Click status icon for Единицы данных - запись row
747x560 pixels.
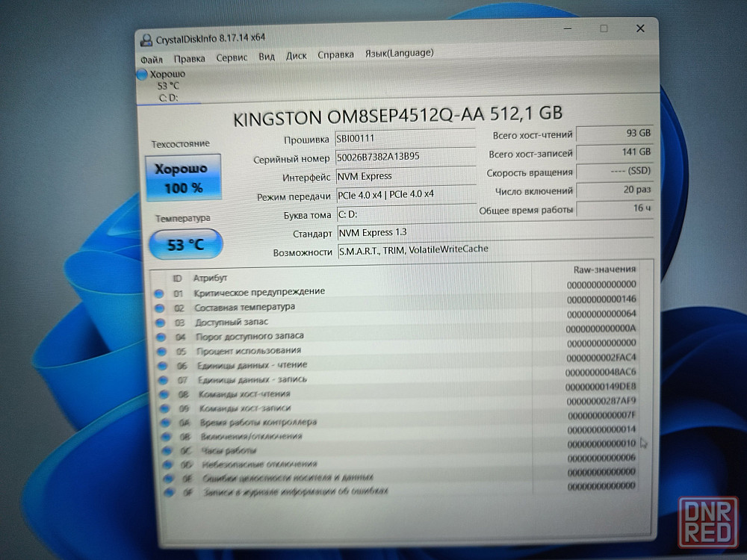tap(164, 380)
